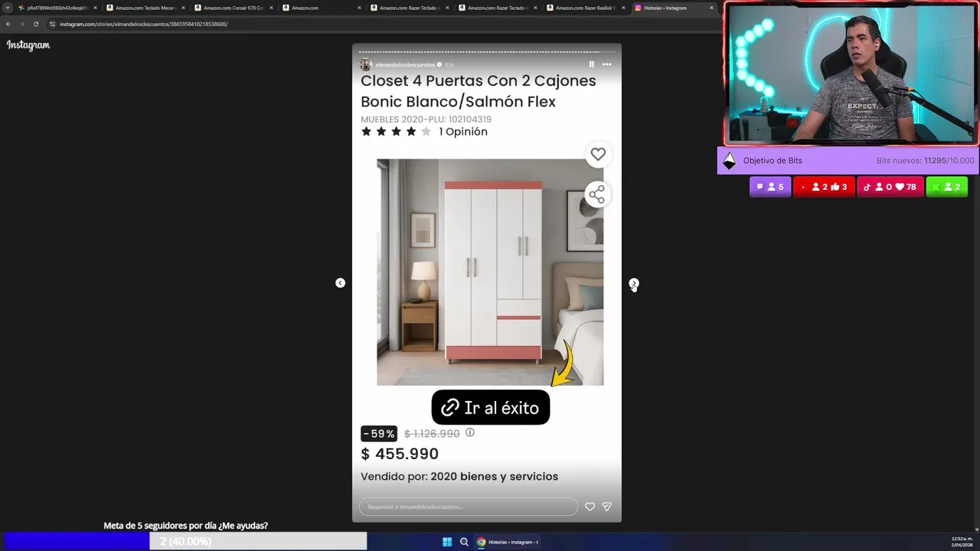
Task: Click the instagram.com URL in address bar
Action: click(x=143, y=24)
